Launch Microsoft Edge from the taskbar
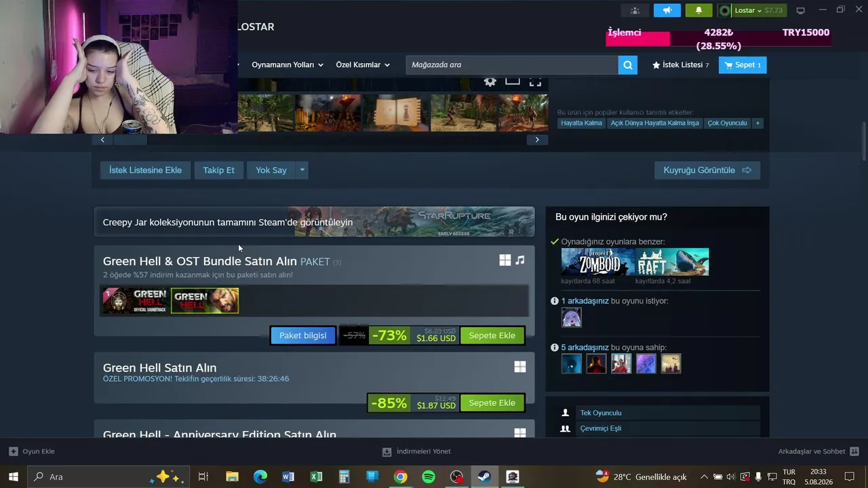The image size is (868, 488). 260,476
